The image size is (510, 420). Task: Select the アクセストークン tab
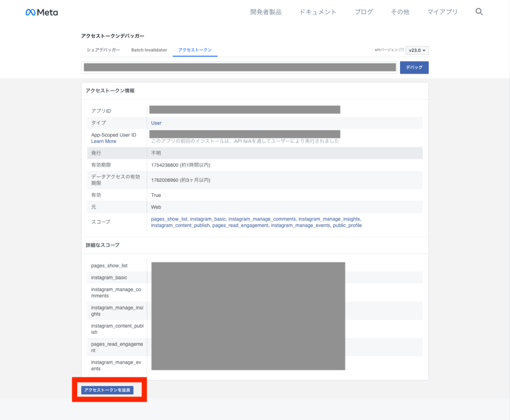tap(195, 50)
